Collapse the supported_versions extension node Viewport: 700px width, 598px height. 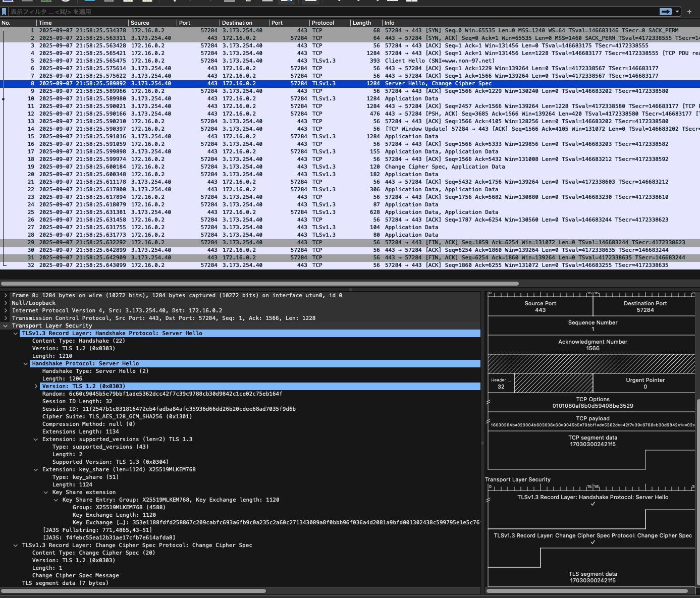click(x=36, y=440)
